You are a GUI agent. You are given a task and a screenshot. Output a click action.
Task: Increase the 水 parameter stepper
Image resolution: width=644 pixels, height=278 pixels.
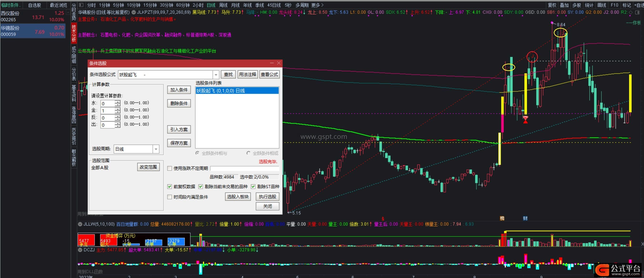(x=118, y=102)
